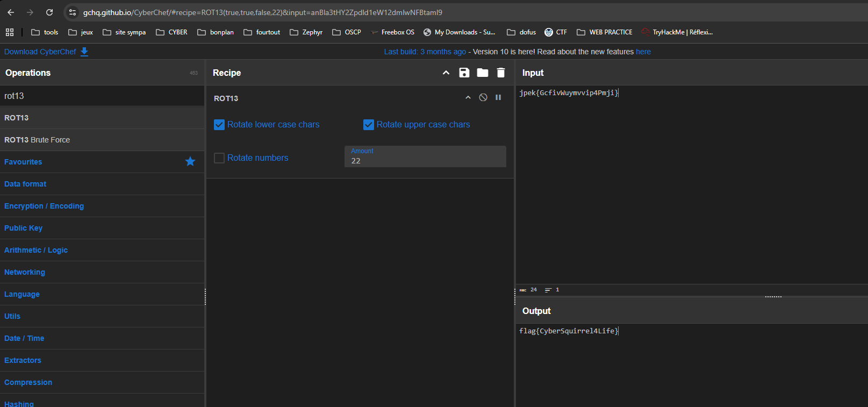Hide ROT13 operation arguments
Screen dimensions: 868x407
coord(468,97)
